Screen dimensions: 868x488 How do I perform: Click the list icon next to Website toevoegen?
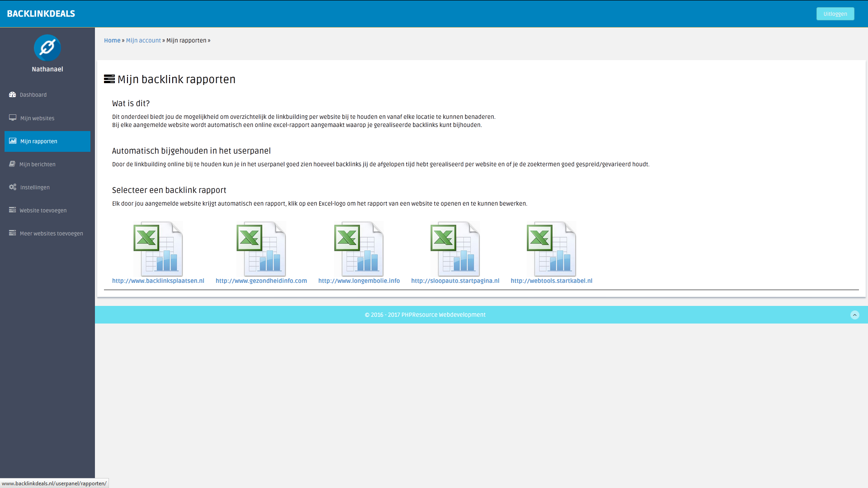[13, 210]
